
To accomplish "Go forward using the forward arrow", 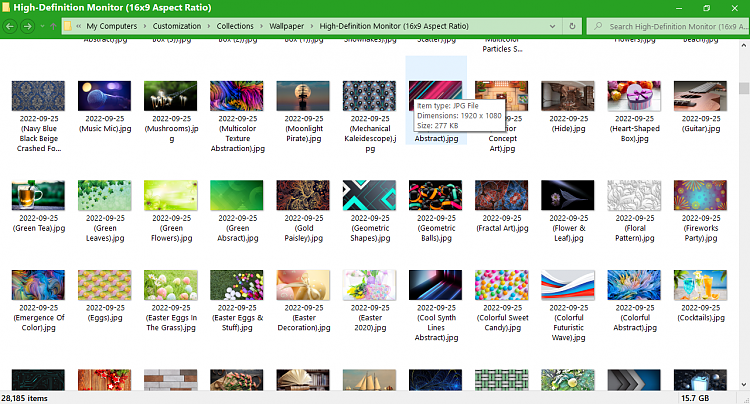I will tap(28, 26).
